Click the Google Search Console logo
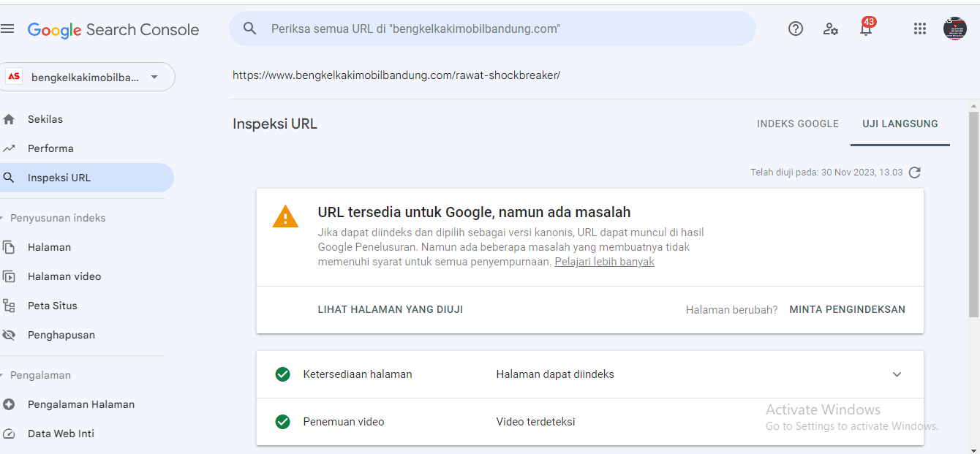This screenshot has height=454, width=980. (113, 30)
